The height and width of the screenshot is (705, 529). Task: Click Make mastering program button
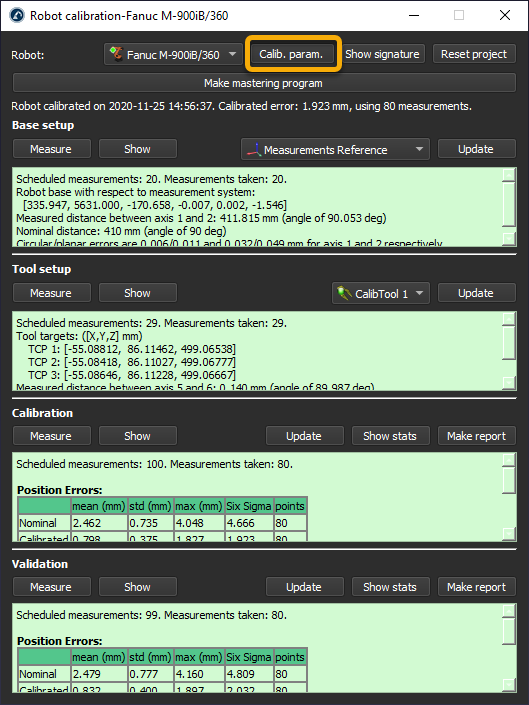[x=264, y=83]
